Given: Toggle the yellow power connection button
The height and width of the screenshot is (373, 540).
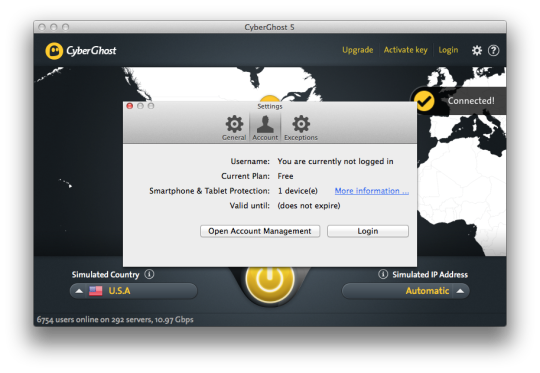Looking at the screenshot, I should (270, 278).
